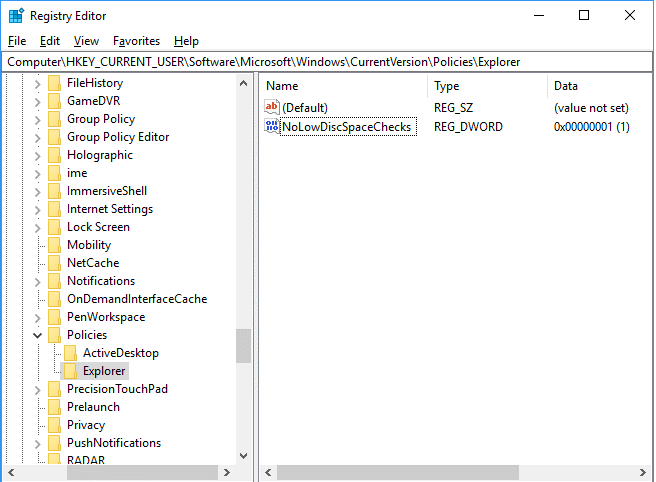Click tree pane scroll left arrow
Viewport: 656px width, 482px height.
pos(11,472)
